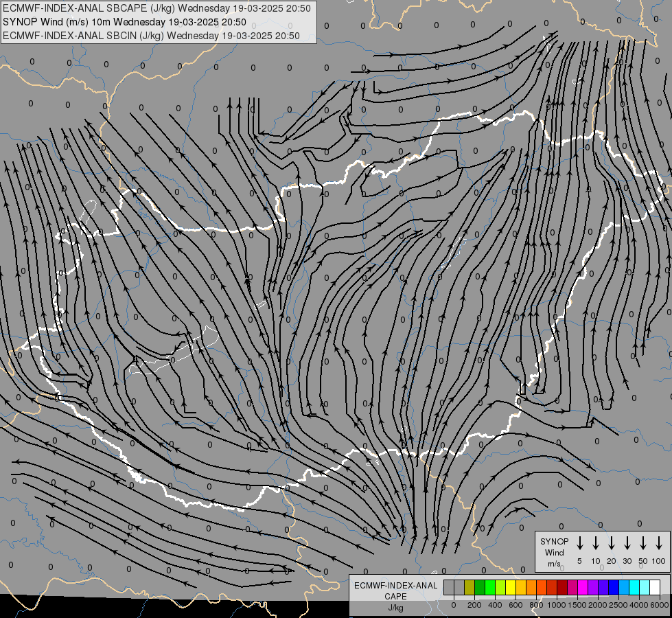Pick the pinkish-magenta swatch left of 1500 tick

(572, 587)
